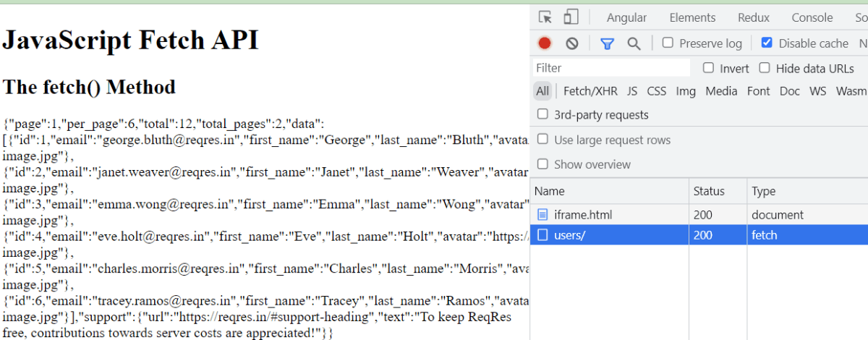Click george.bluth@reqres.in in JSON output

click(x=169, y=140)
